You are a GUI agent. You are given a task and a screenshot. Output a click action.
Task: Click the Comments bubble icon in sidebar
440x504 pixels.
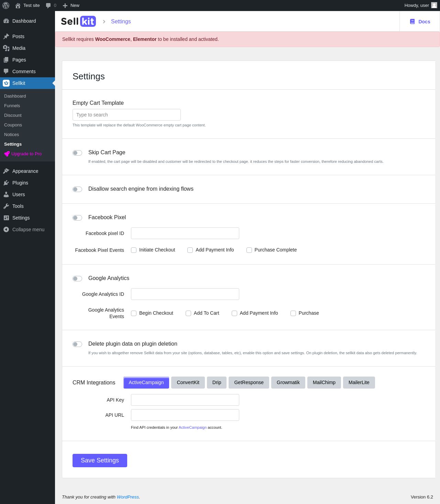click(x=6, y=71)
